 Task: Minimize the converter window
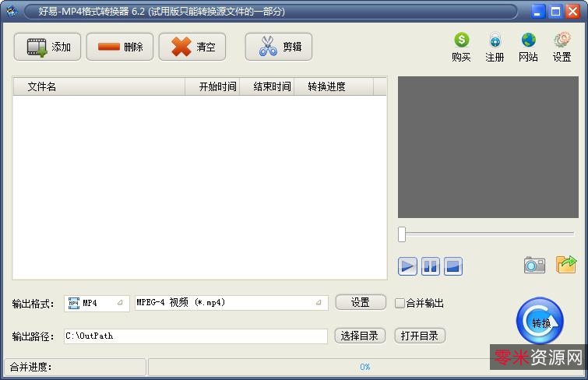pos(537,11)
